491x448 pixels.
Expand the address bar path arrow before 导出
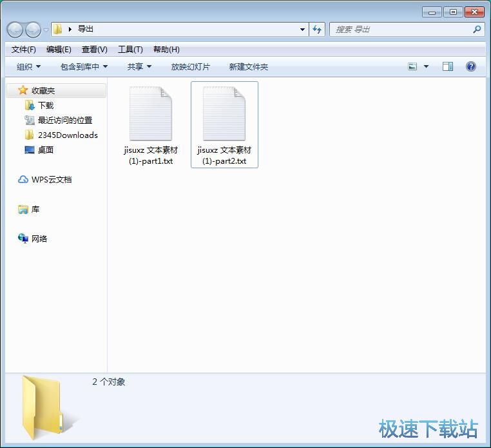click(70, 29)
